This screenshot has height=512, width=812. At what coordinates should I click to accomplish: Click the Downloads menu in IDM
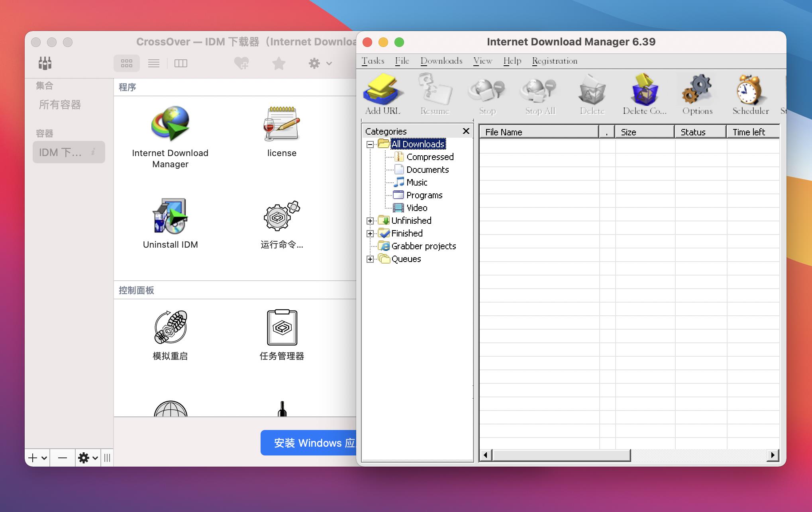click(441, 61)
